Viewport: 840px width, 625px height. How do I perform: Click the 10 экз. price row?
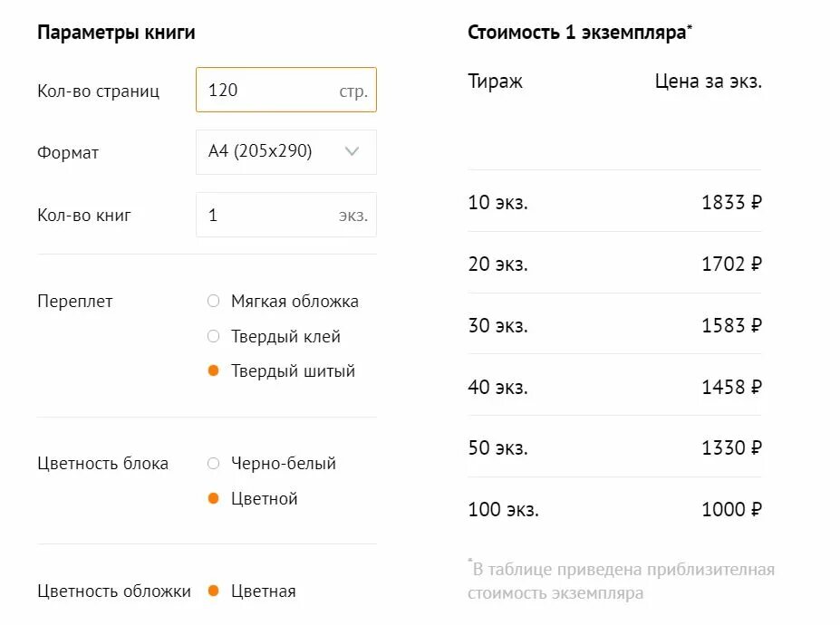(614, 202)
